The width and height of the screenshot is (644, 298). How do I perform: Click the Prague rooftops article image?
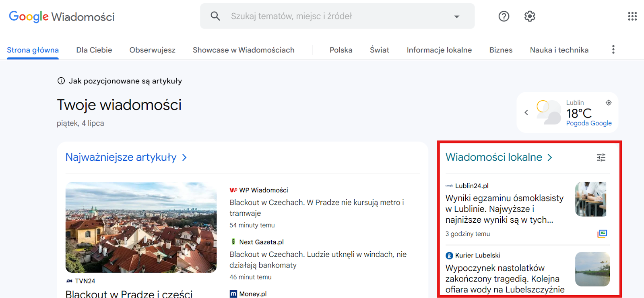141,227
